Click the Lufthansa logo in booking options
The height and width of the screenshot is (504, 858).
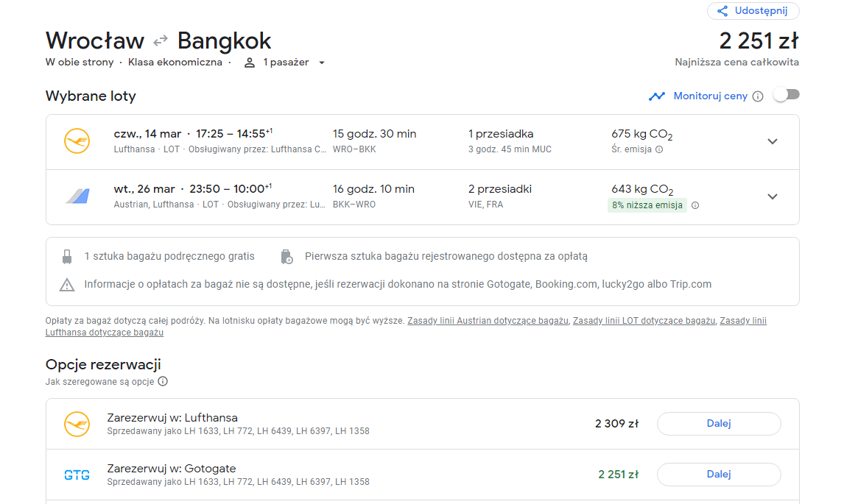point(77,425)
